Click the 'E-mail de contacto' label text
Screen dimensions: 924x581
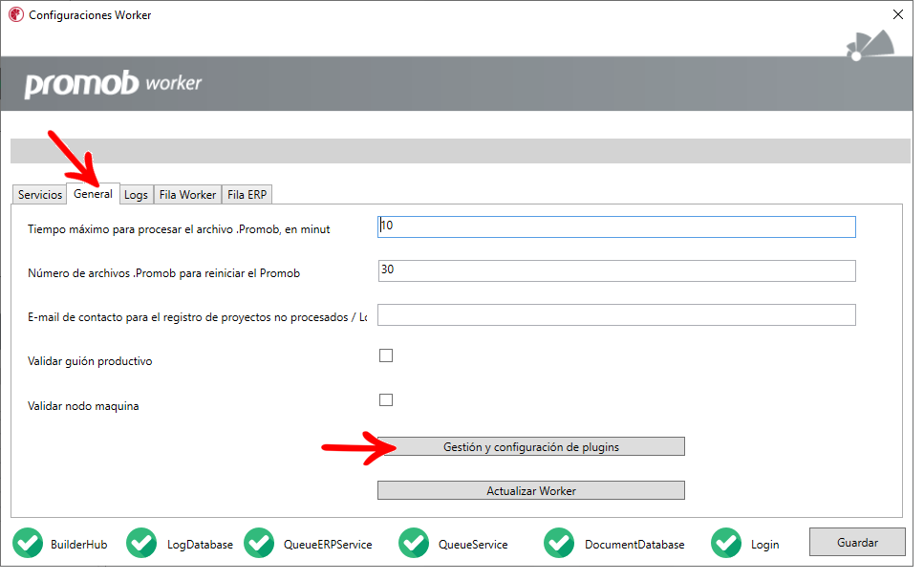[x=198, y=317]
